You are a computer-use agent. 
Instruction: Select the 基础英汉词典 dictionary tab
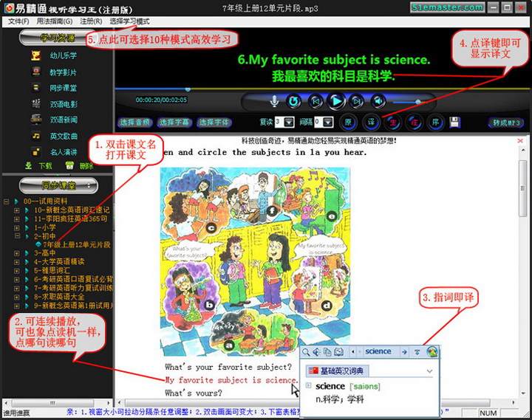click(337, 371)
